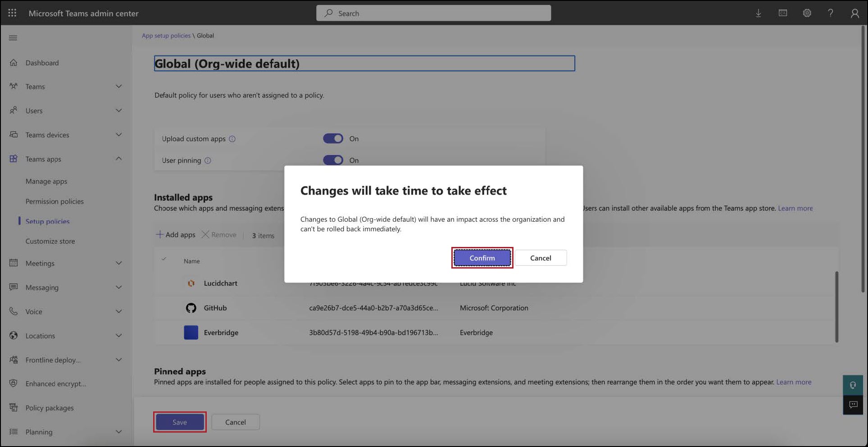Click the Remove apps button
The width and height of the screenshot is (868, 447).
[x=219, y=235]
